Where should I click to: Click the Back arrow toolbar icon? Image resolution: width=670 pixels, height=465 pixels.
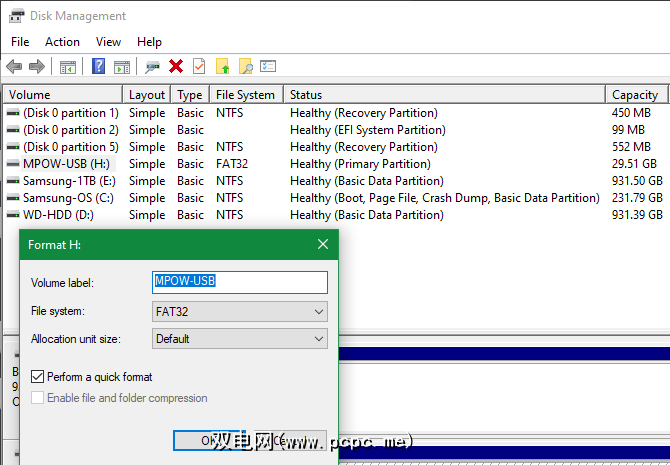click(x=14, y=67)
